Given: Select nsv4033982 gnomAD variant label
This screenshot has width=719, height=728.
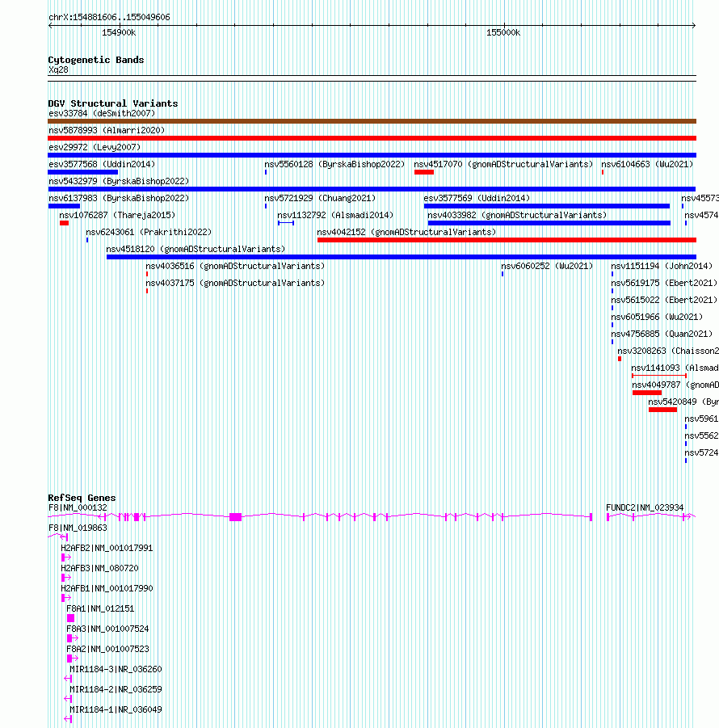Looking at the screenshot, I should (x=517, y=216).
